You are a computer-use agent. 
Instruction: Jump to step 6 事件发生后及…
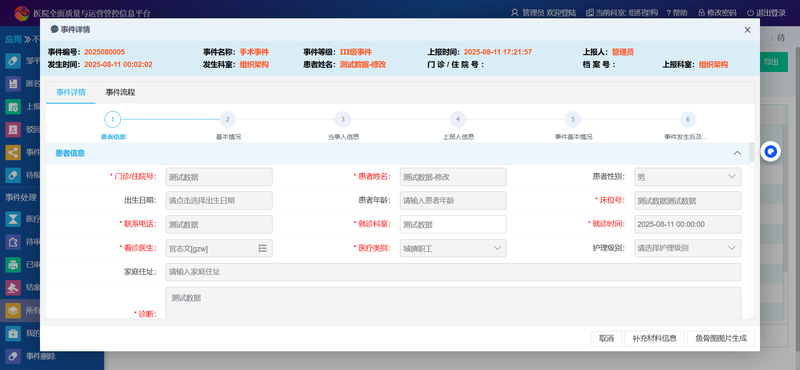[x=688, y=119]
